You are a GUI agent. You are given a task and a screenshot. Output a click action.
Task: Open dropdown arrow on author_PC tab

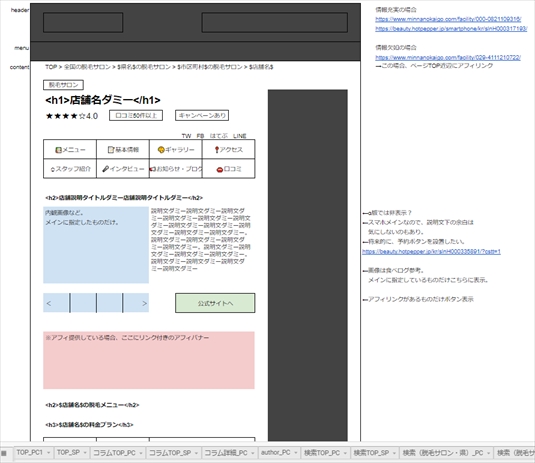pyautogui.click(x=295, y=453)
